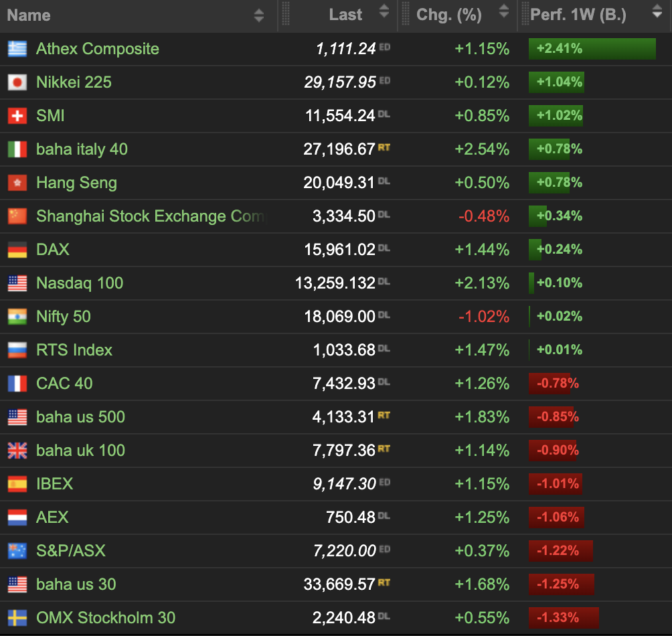Click the US flag beside Nasdaq 100
The image size is (672, 636).
click(x=17, y=283)
